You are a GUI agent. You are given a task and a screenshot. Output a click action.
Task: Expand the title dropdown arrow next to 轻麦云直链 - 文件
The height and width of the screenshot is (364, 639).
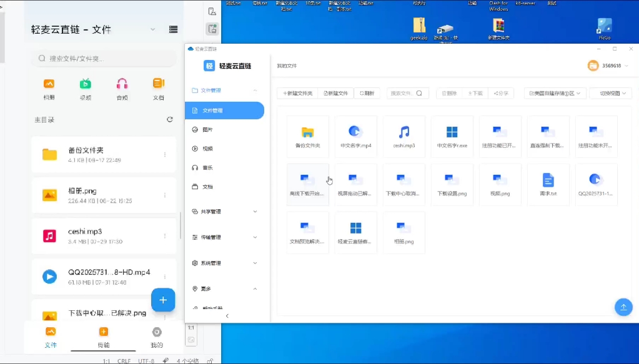click(153, 29)
